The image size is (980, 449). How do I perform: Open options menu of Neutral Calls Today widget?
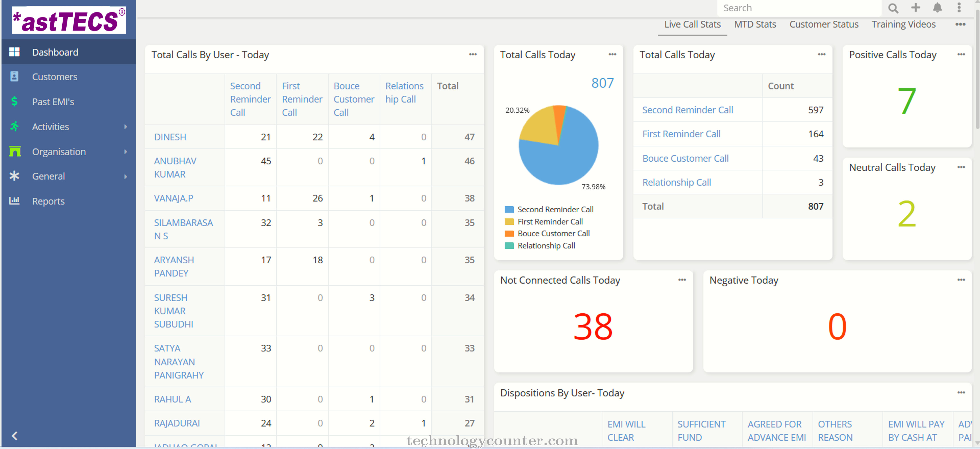tap(961, 167)
